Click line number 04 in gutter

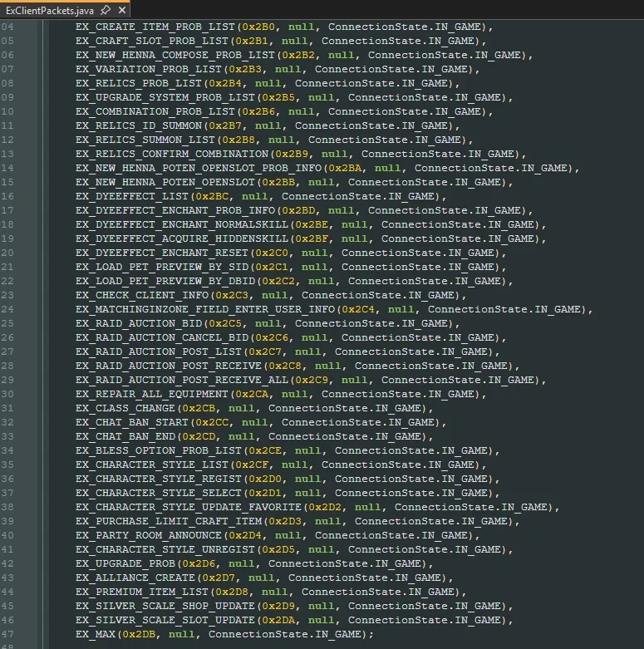[x=7, y=27]
